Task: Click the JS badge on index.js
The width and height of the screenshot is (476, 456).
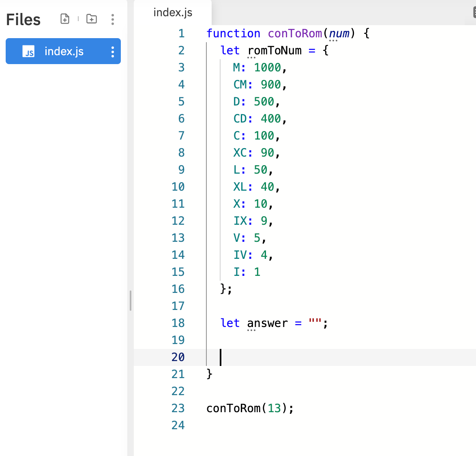Action: pos(28,51)
